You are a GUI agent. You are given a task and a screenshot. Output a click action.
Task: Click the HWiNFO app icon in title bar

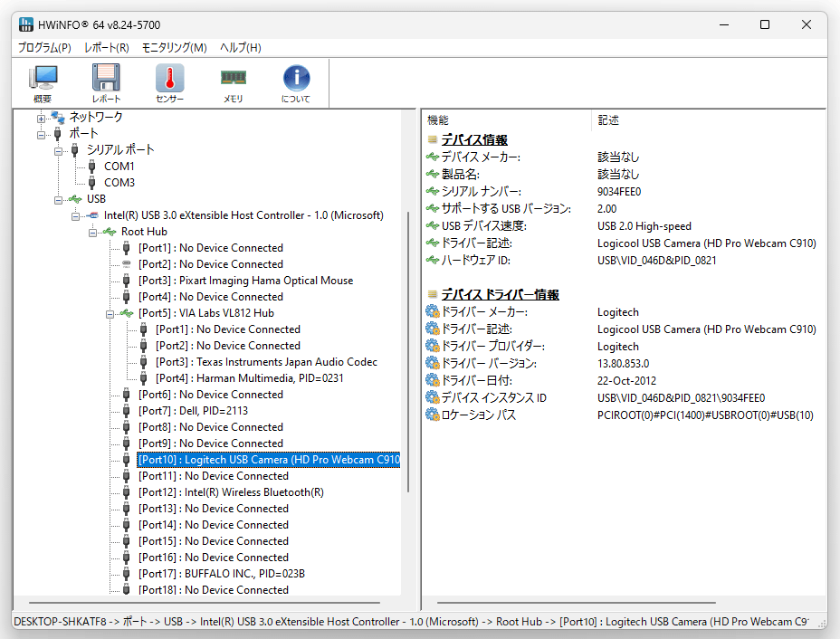(x=25, y=24)
